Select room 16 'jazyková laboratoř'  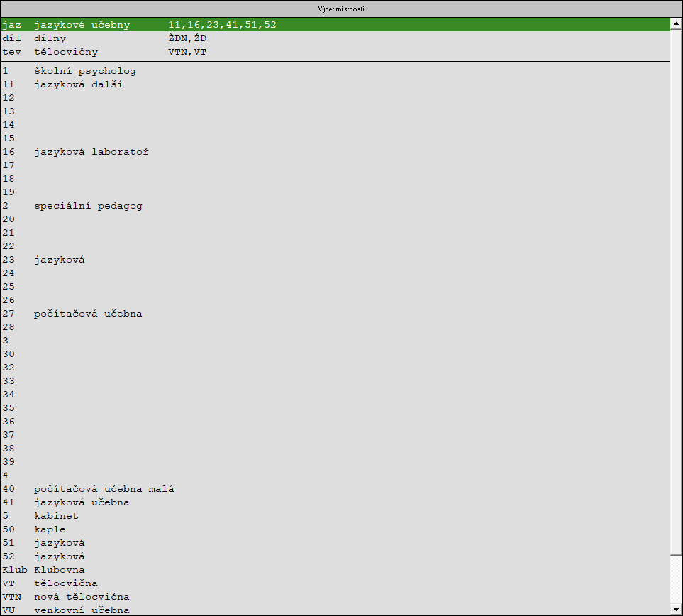pos(91,152)
